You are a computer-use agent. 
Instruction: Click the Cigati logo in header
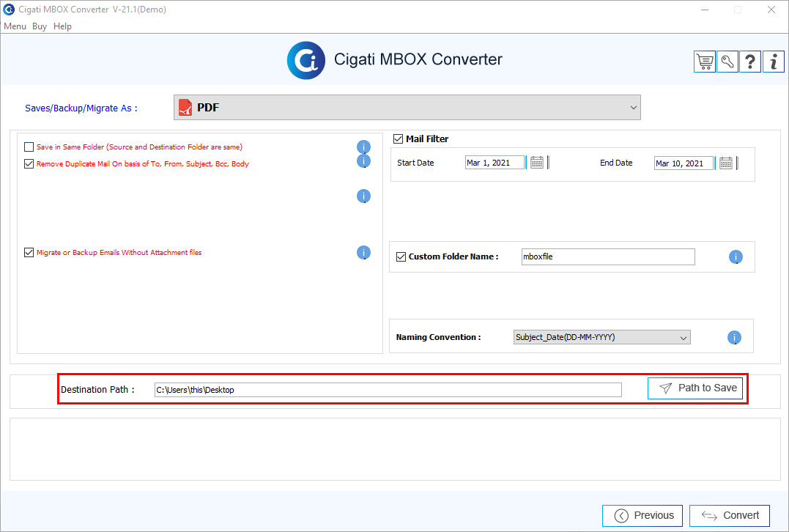click(306, 60)
